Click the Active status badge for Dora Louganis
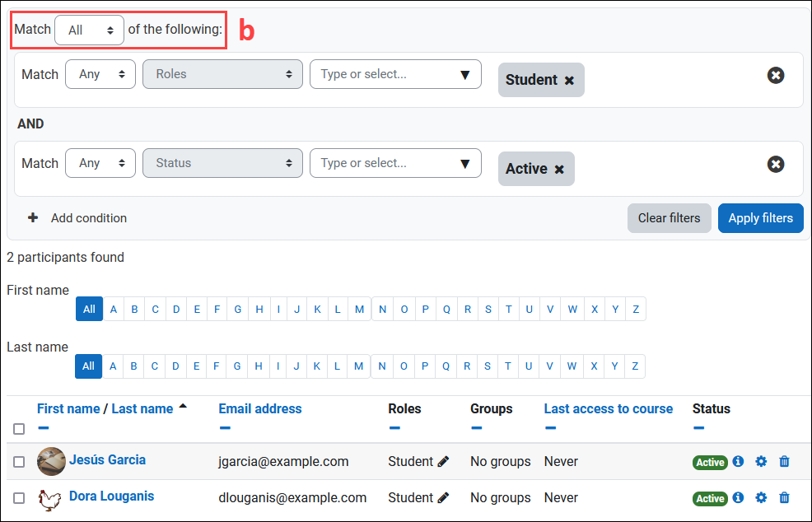 pos(710,499)
